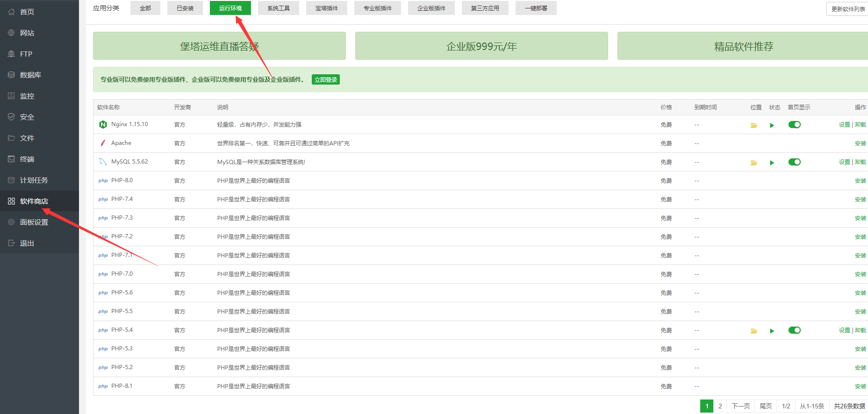
Task: Toggle Nginx homepage display switch
Action: [794, 125]
